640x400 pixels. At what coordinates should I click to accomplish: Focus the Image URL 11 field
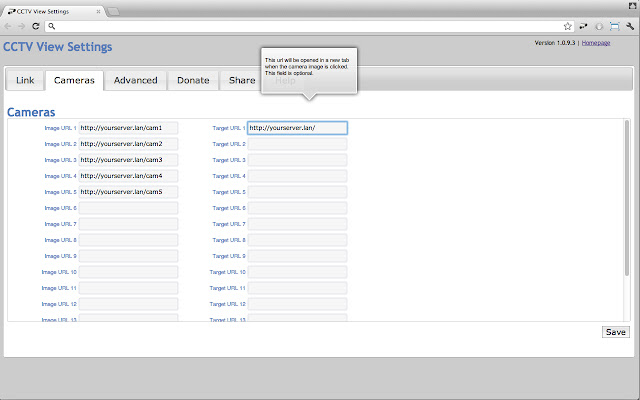point(128,288)
